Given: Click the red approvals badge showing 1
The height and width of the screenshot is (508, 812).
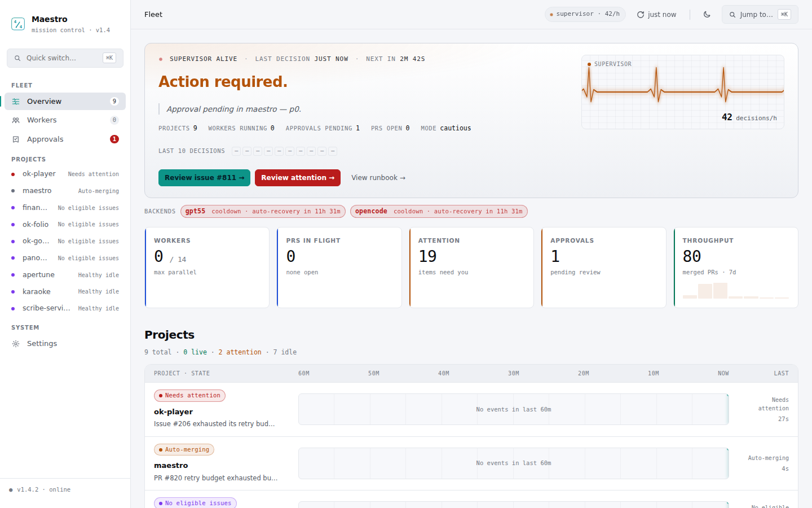Looking at the screenshot, I should [x=114, y=139].
